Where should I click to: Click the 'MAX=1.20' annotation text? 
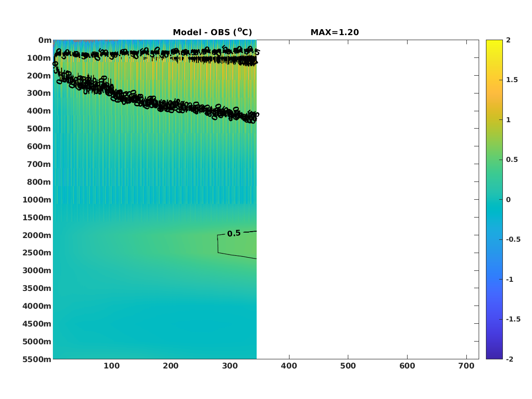point(335,32)
